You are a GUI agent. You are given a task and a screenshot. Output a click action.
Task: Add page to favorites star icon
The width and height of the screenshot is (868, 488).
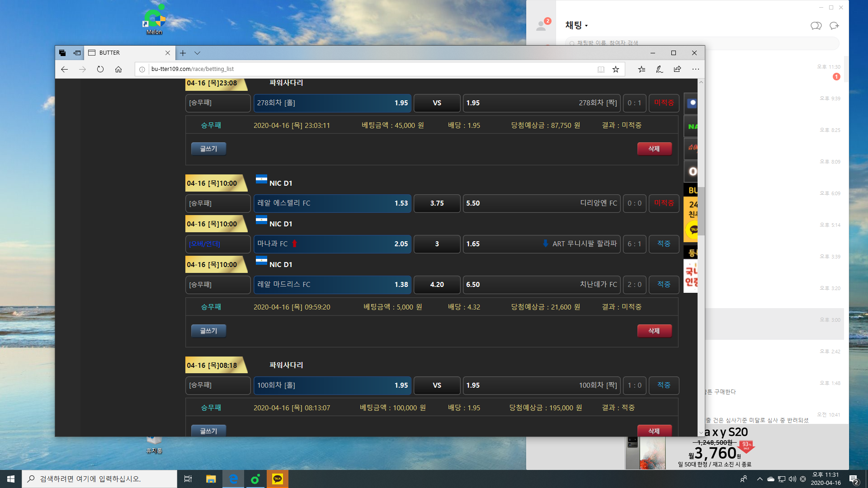click(616, 69)
